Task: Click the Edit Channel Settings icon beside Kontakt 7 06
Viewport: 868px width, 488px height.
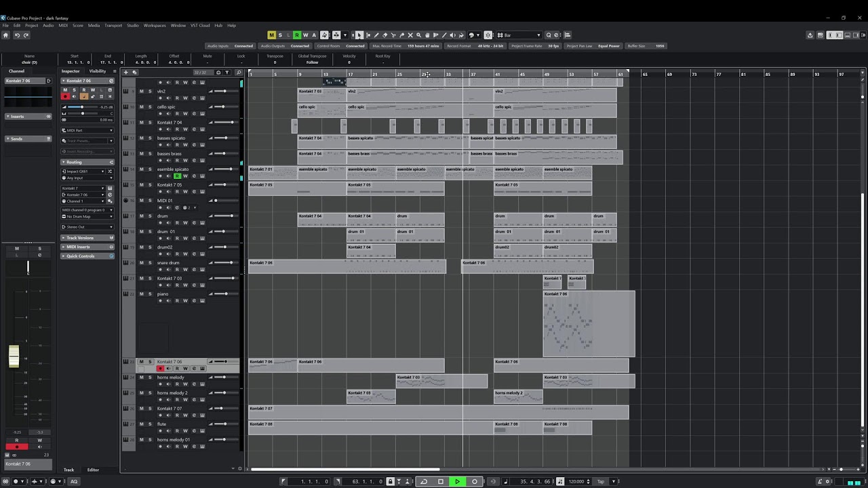Action: click(x=111, y=81)
